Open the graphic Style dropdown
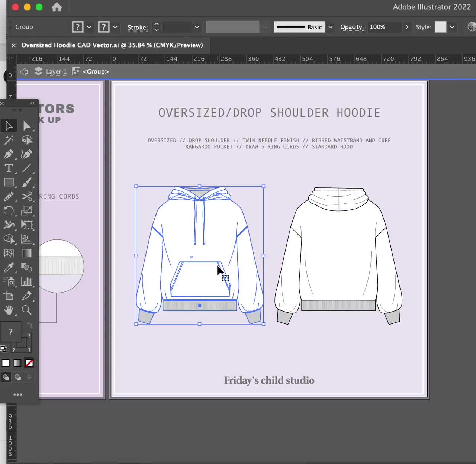 coord(452,27)
